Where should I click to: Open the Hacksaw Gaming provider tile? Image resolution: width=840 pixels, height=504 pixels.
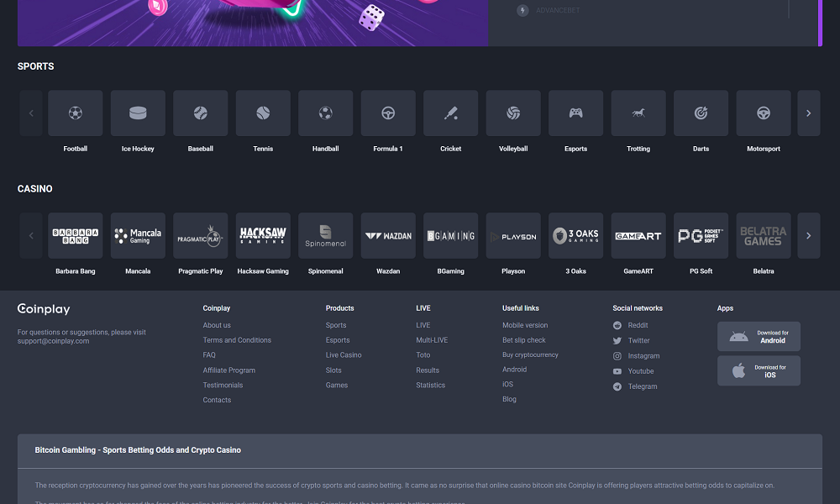click(x=263, y=236)
